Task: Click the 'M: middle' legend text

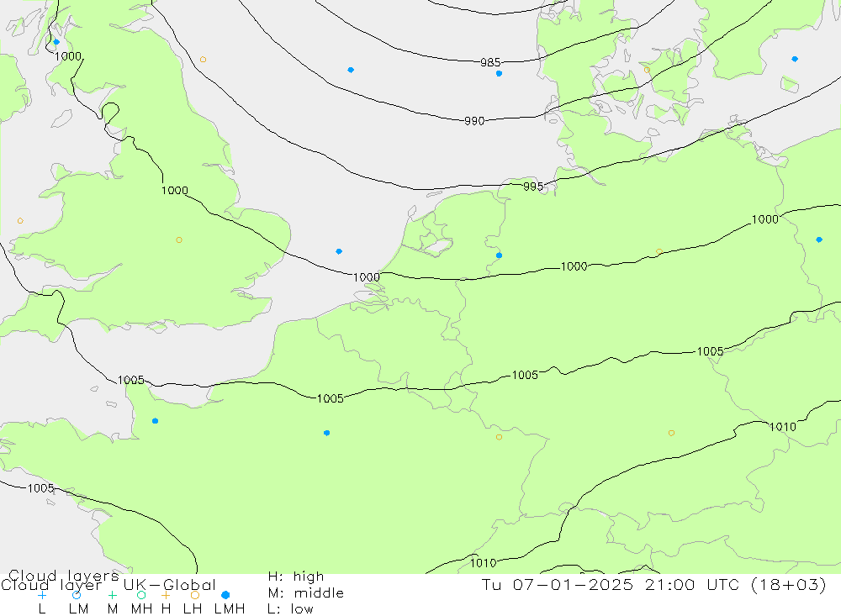Action: 306,593
